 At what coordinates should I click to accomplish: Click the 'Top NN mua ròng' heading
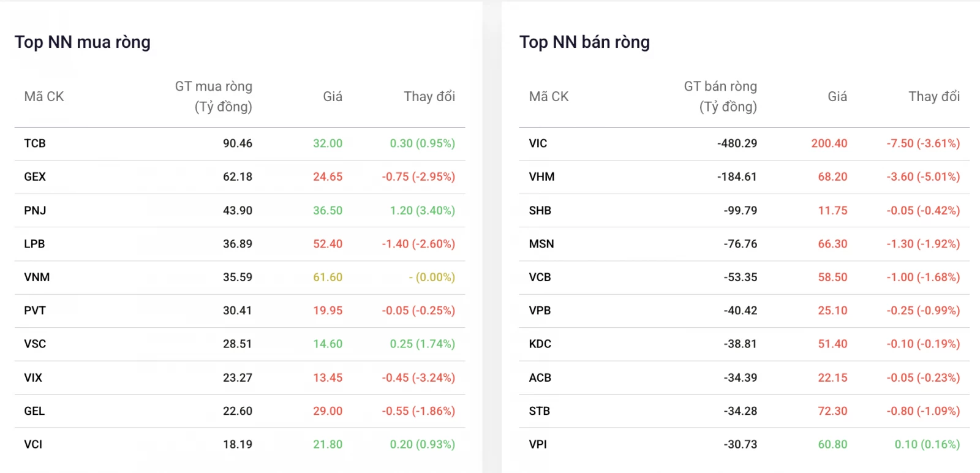(83, 42)
